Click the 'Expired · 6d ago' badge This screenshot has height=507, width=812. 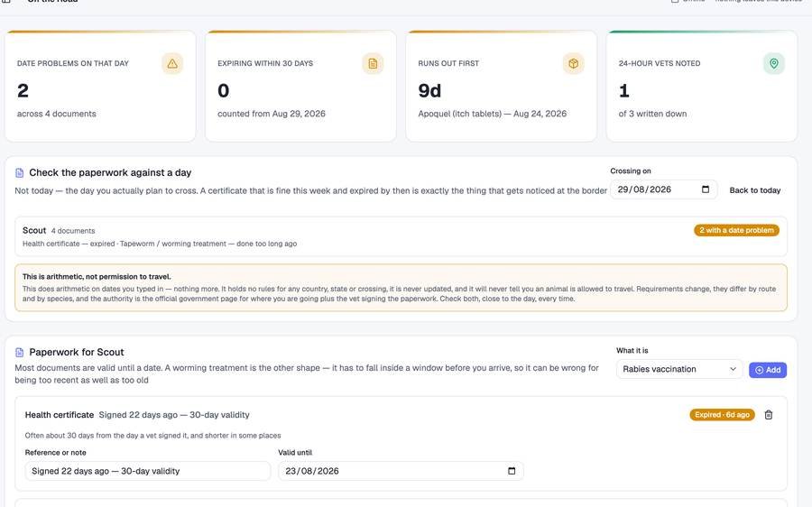tap(722, 415)
